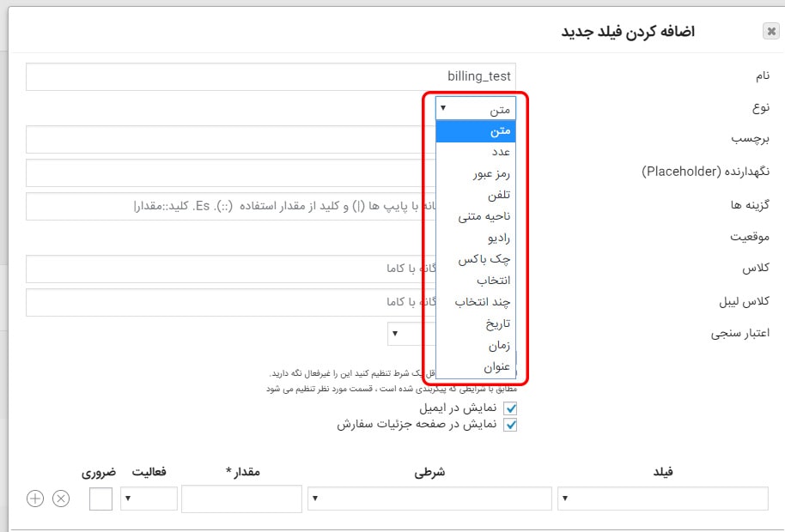Select عنوان option in type list

(x=476, y=367)
